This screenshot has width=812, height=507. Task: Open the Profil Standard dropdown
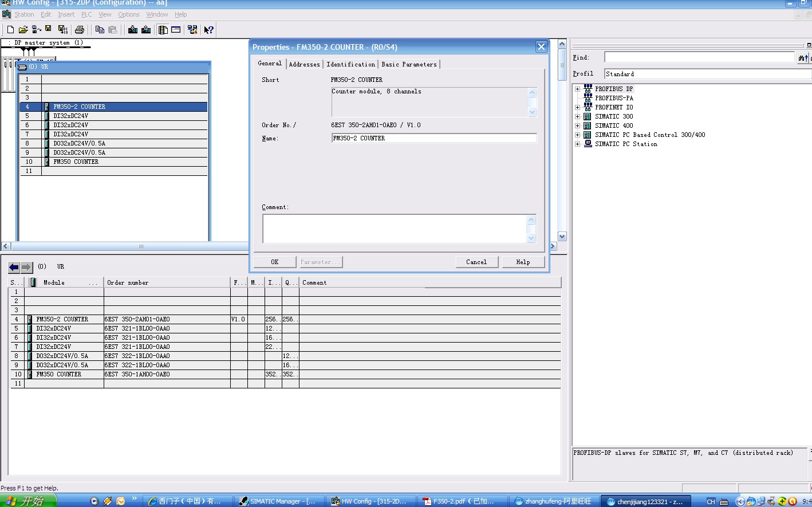[x=708, y=74]
